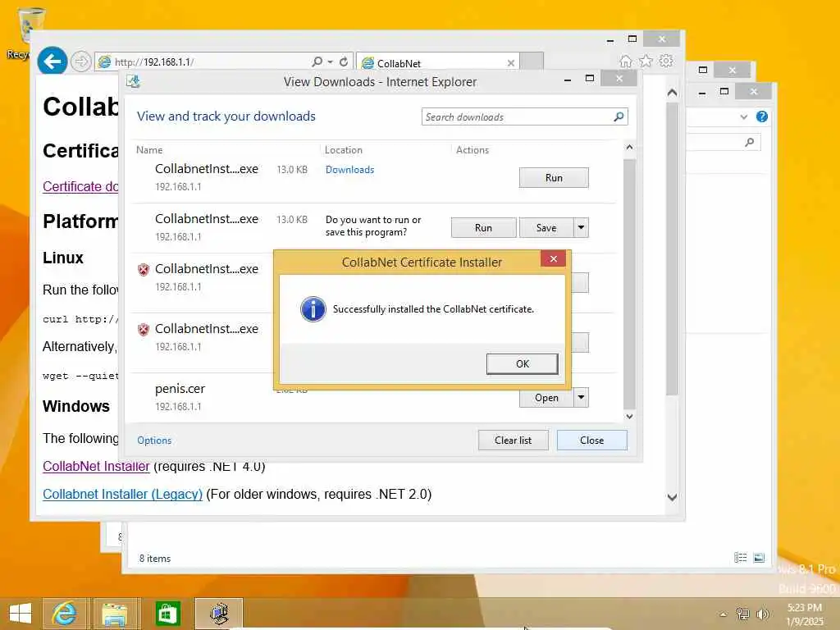Open Downloads location link
The image size is (840, 630).
349,170
